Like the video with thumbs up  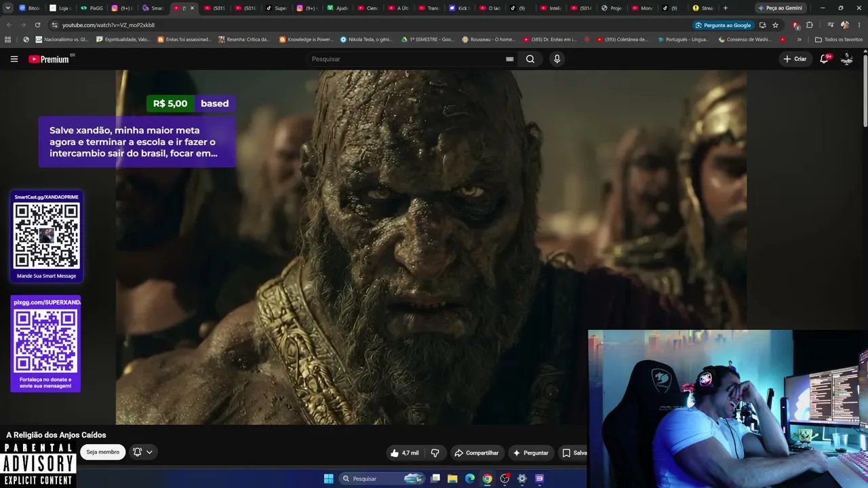click(x=404, y=453)
